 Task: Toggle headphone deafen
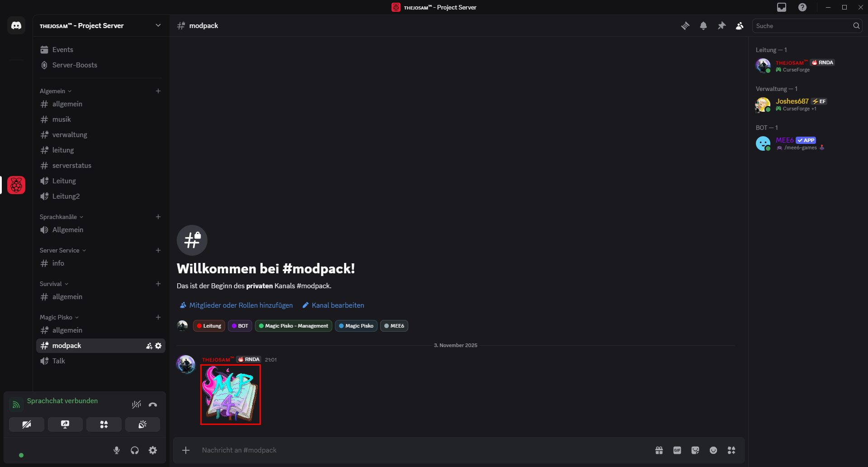pyautogui.click(x=135, y=450)
